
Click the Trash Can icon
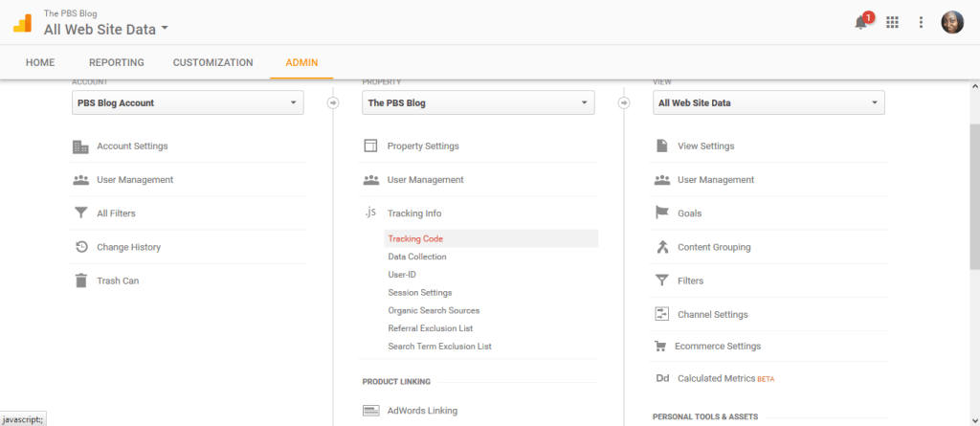tap(80, 280)
